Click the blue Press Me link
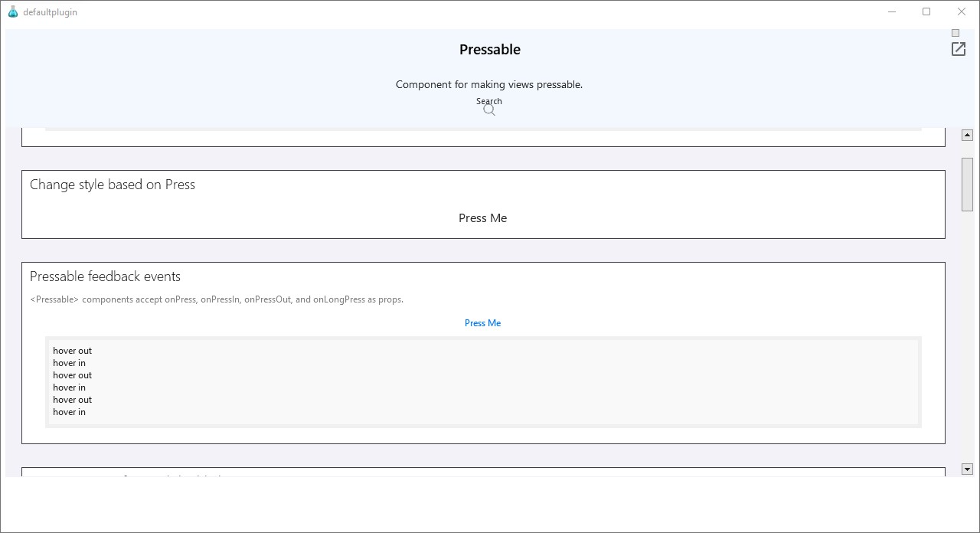Screen dimensions: 980x533 [x=482, y=323]
